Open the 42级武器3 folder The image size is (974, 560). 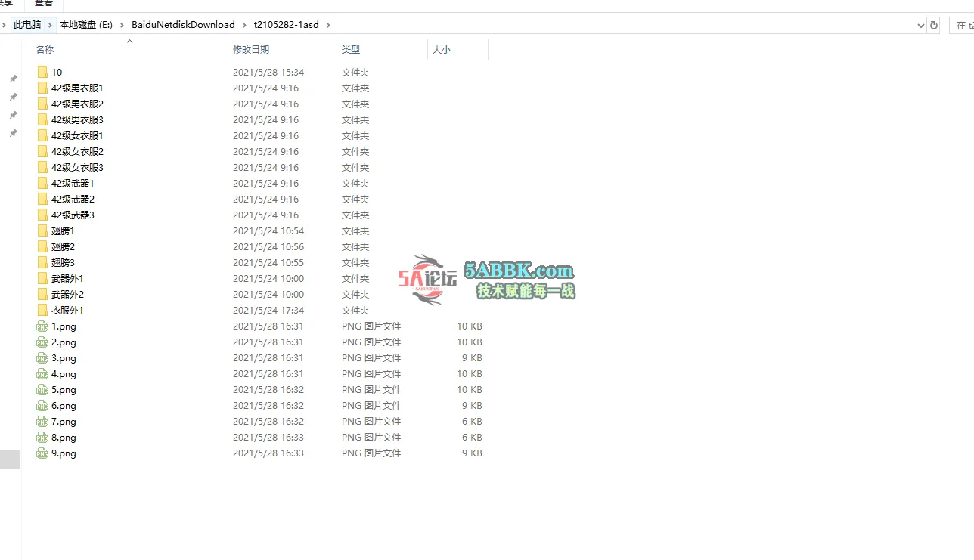coord(71,215)
